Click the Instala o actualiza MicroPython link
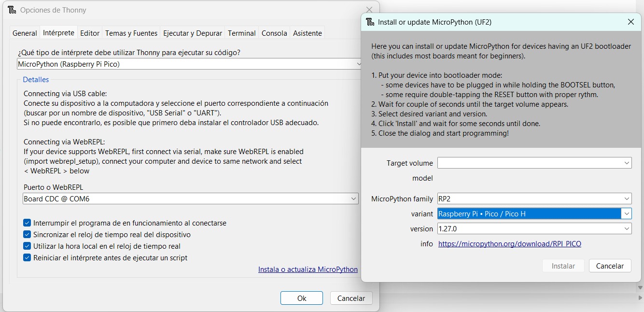The width and height of the screenshot is (644, 312). pyautogui.click(x=308, y=269)
